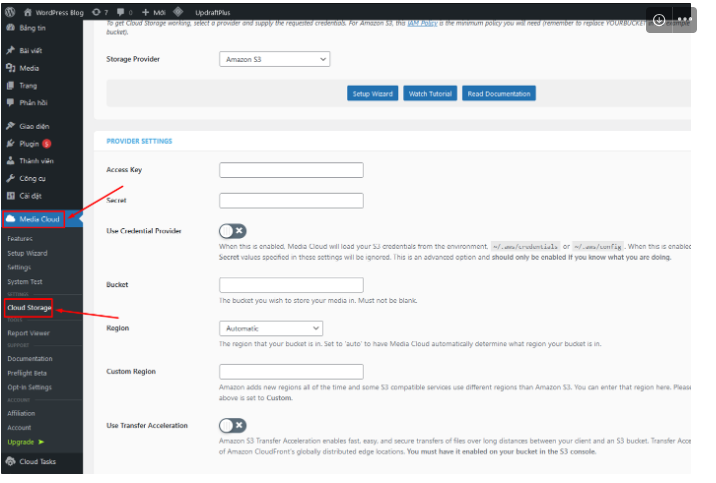This screenshot has height=483, width=716.
Task: Click the Plugin update count badge
Action: [47, 144]
